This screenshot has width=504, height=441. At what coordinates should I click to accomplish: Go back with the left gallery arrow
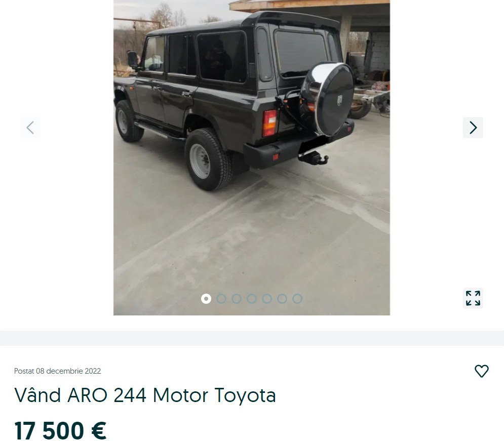point(30,128)
